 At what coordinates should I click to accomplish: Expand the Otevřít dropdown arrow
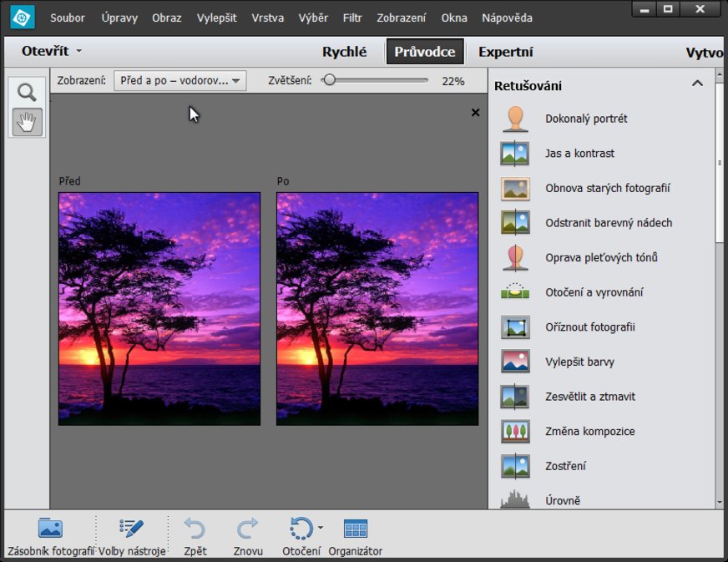pos(79,52)
